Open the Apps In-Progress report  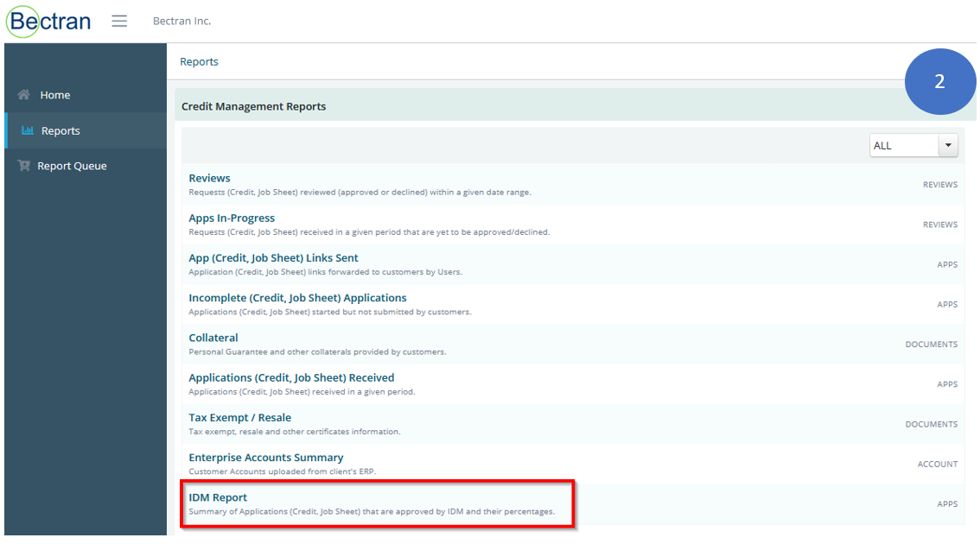tap(232, 218)
